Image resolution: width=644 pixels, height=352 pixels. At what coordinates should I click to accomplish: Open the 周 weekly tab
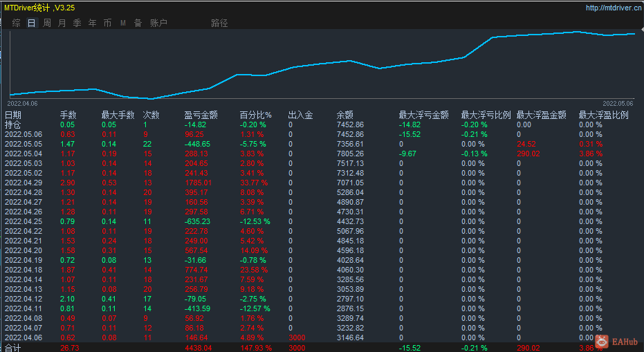[47, 23]
